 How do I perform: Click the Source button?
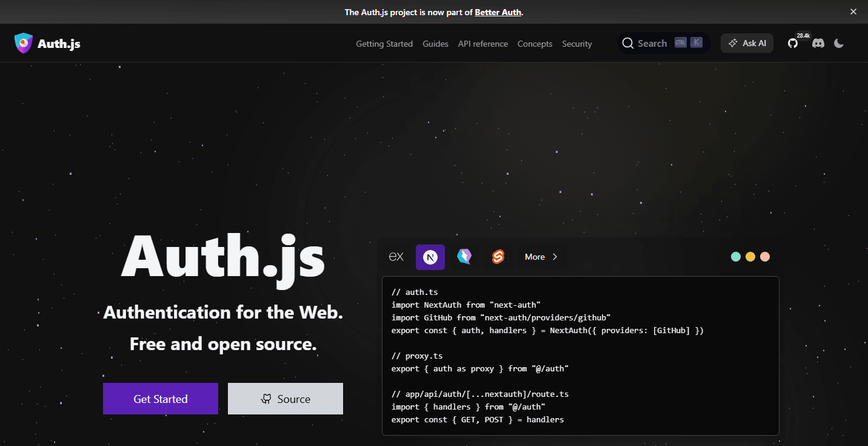tap(285, 399)
